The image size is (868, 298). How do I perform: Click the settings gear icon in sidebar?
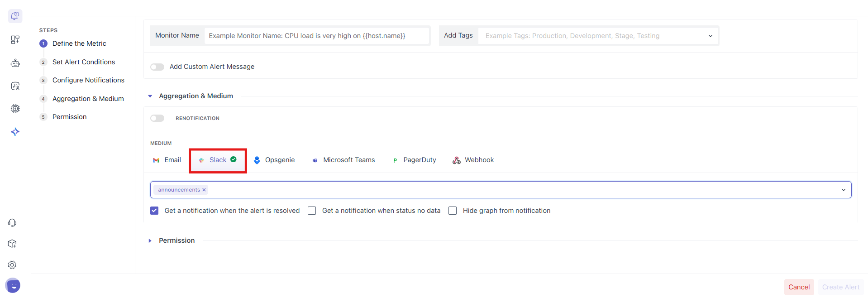(12, 265)
